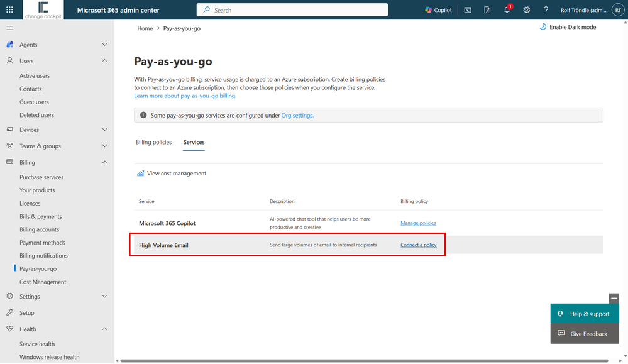This screenshot has width=628, height=364.
Task: Open the Cloud Shell terminal icon
Action: click(468, 10)
